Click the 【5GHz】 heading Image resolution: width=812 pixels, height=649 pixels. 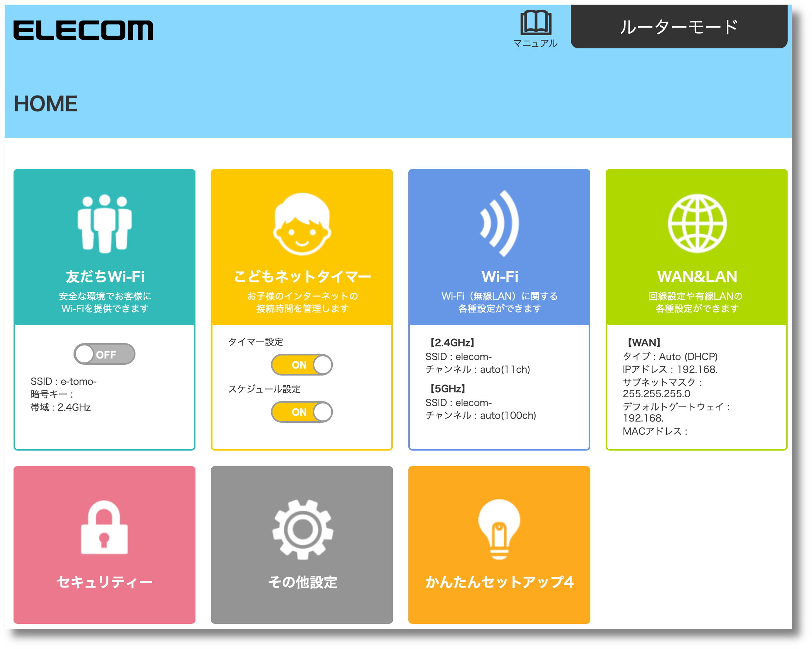tap(448, 389)
